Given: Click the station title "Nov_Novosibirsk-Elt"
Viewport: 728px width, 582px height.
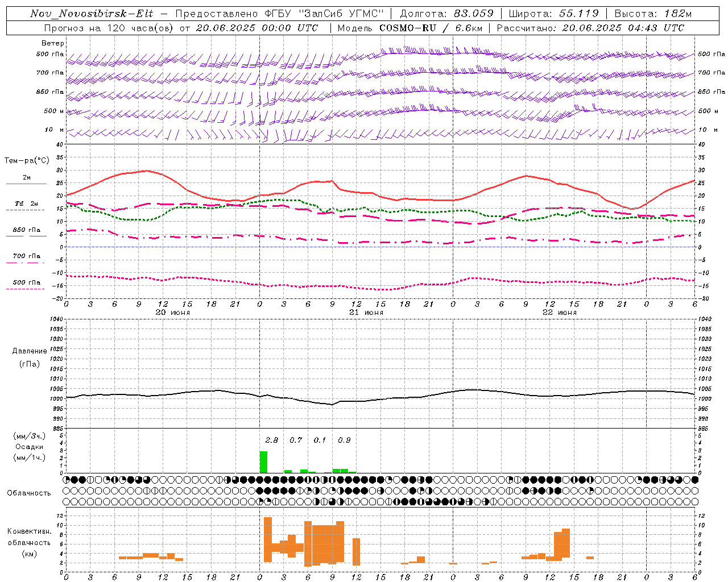Looking at the screenshot, I should click(92, 14).
